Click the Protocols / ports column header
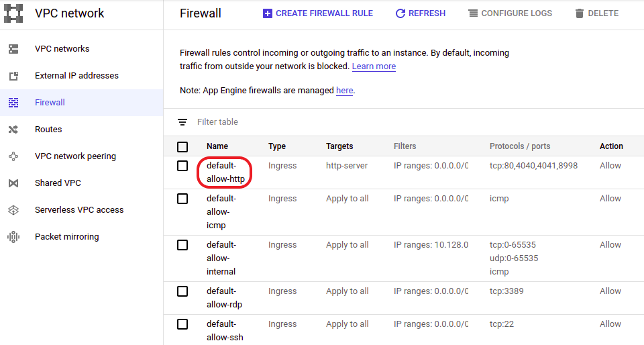The image size is (644, 345). point(520,146)
